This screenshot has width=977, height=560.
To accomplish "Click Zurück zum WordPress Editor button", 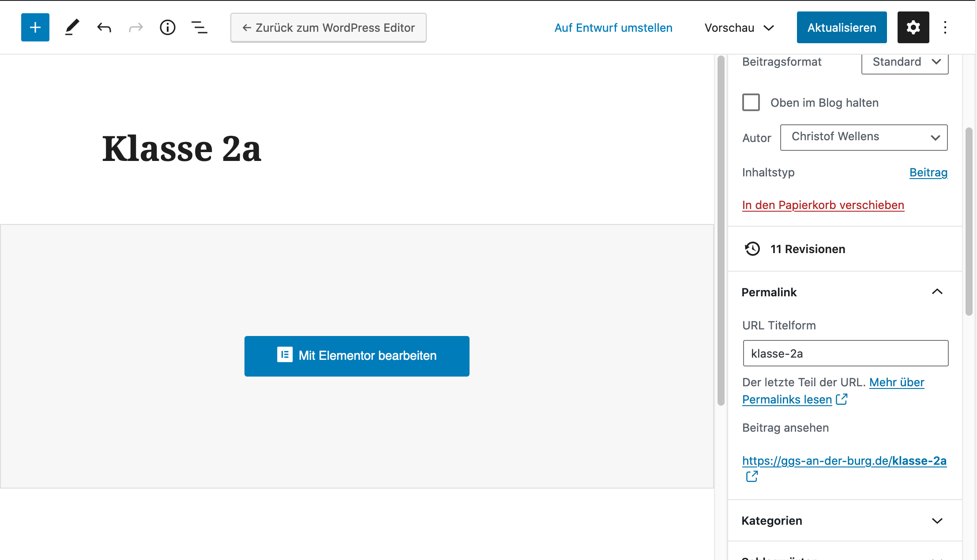I will point(328,28).
